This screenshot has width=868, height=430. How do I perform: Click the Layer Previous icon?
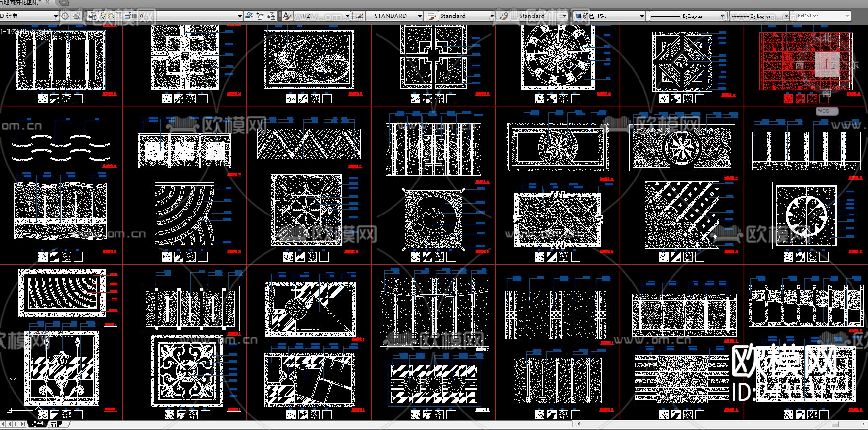[260, 16]
